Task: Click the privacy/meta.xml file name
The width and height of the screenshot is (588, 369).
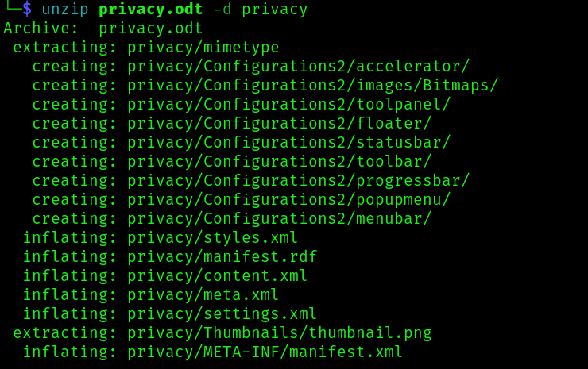Action: [x=203, y=295]
